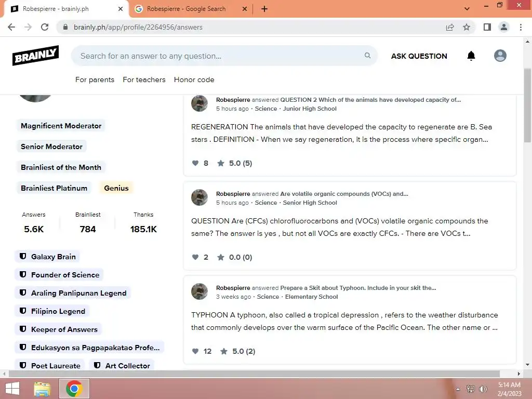Image resolution: width=532 pixels, height=399 pixels.
Task: Click the browser address bar URL
Action: coord(138,27)
